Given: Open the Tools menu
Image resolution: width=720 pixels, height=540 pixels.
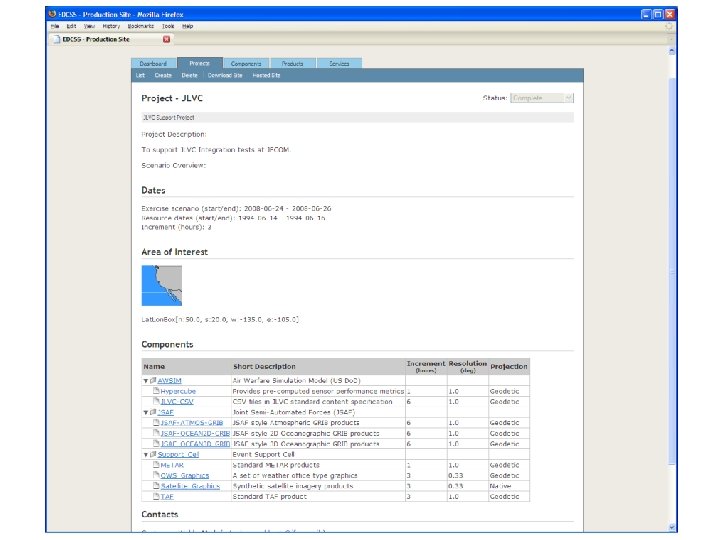Looking at the screenshot, I should coord(168,27).
